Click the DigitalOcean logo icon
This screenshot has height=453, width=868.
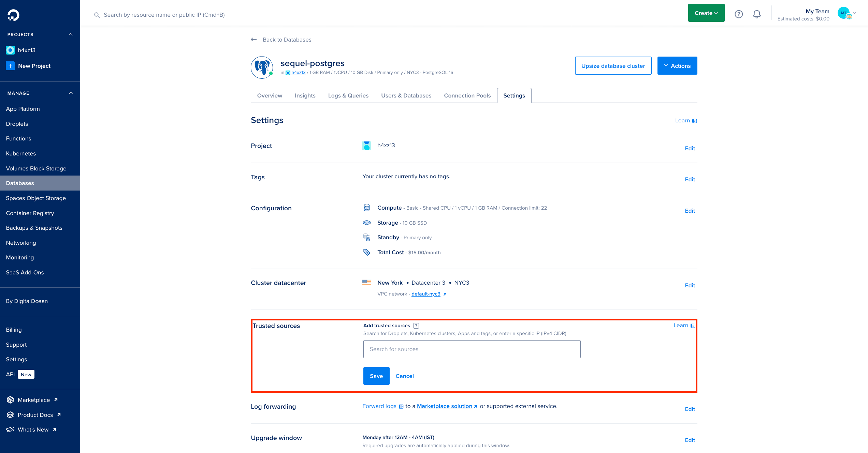13,15
